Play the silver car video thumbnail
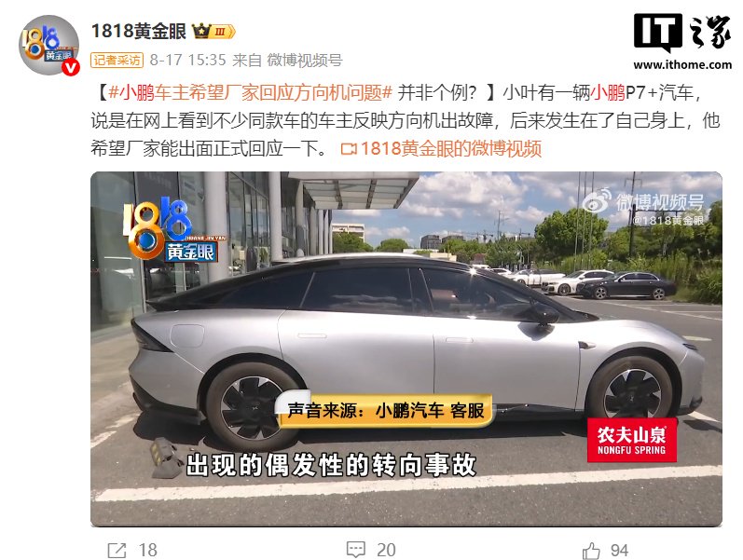Screen dimensions: 743x560 [406, 348]
